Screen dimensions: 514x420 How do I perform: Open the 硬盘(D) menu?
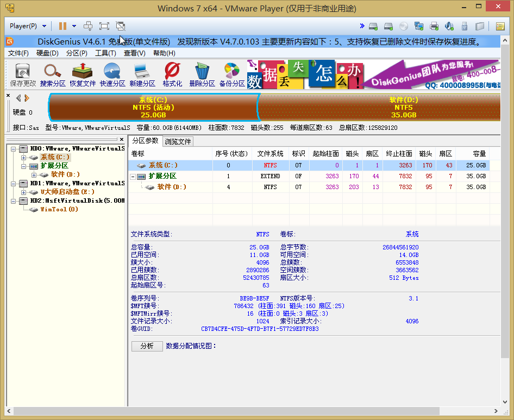(47, 53)
